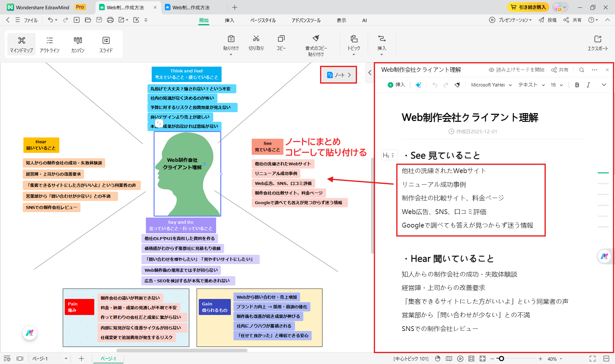Open the 40% zoom level dropdown
Image resolution: width=615 pixels, height=364 pixels.
[x=555, y=359]
